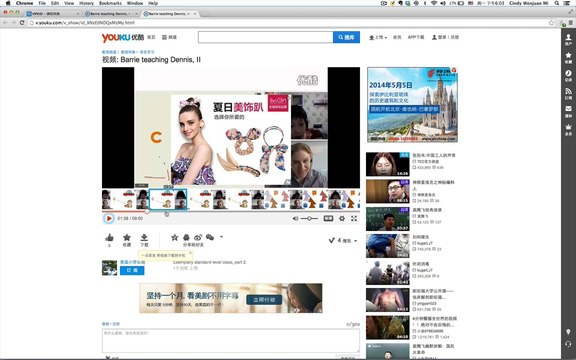This screenshot has height=360, width=576.
Task: Click the headset support icon in sidebar
Action: coord(568,344)
